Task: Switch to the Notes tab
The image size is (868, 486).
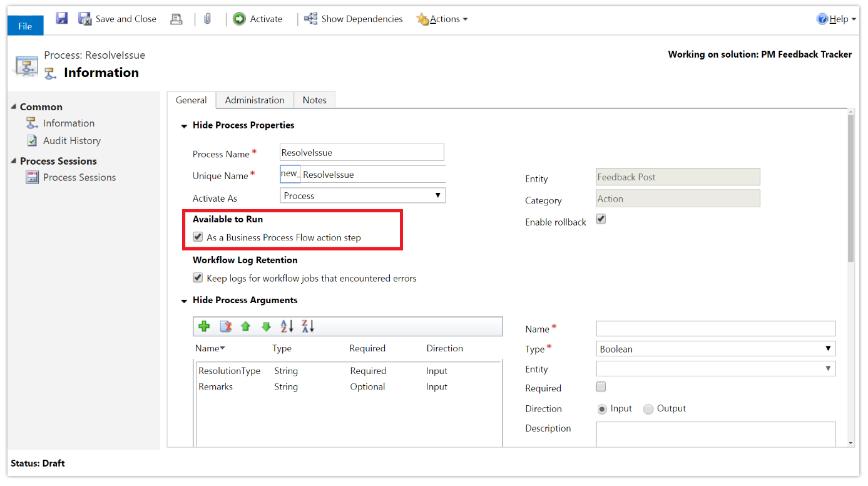Action: (315, 100)
